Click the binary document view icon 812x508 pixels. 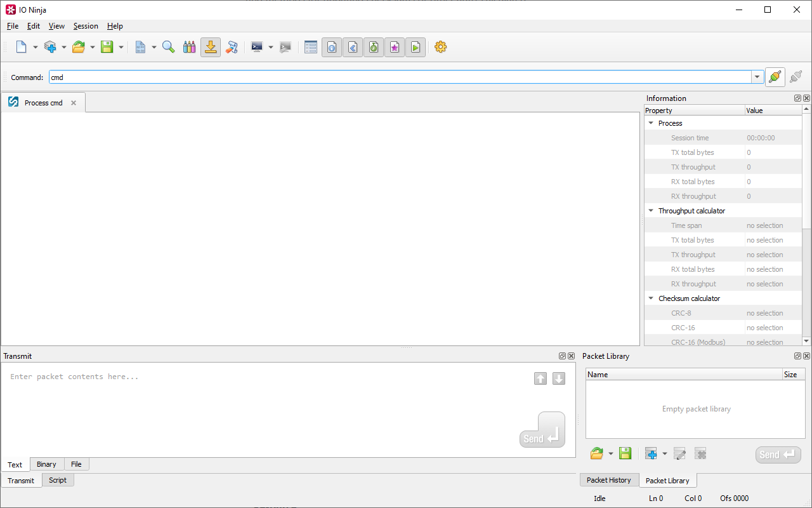[140, 47]
